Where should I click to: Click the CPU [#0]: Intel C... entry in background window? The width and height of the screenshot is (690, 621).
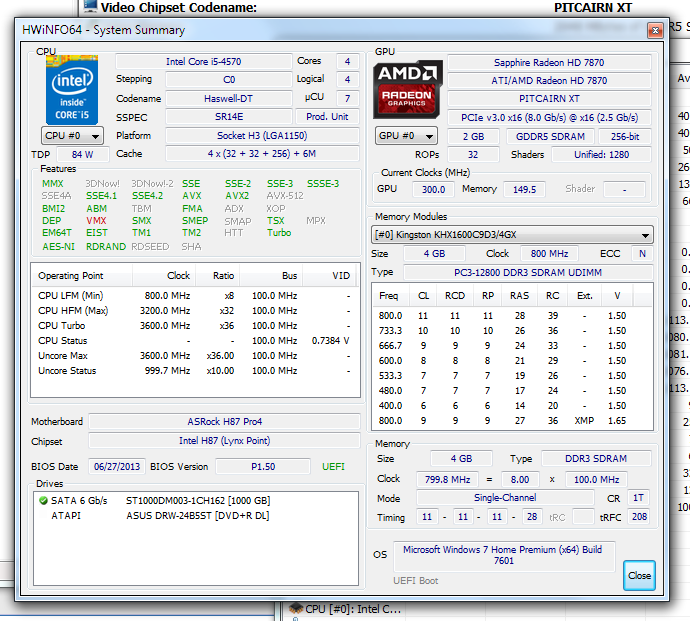[x=353, y=609]
